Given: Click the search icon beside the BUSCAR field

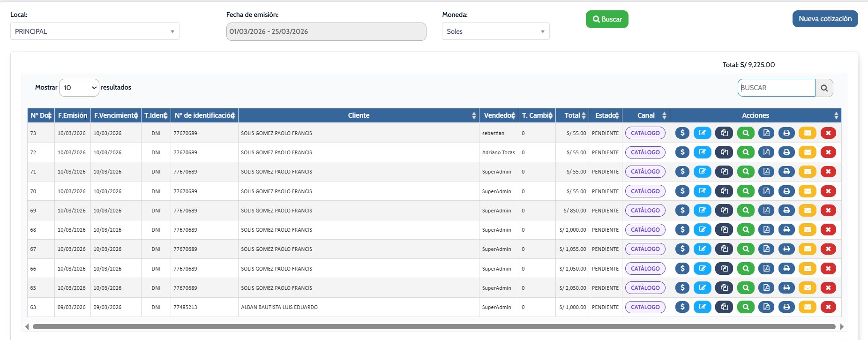Looking at the screenshot, I should tap(824, 88).
